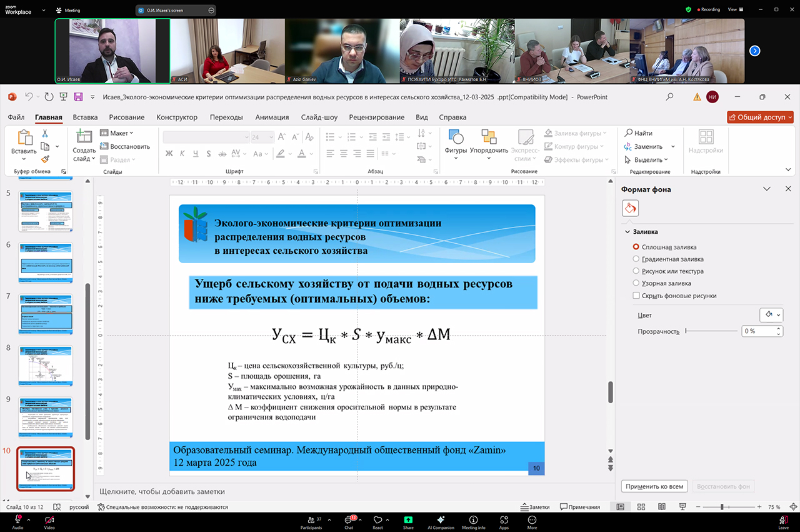Screen dimensions: 800x532
Task: Open Zoom AI Companion
Action: [x=441, y=521]
